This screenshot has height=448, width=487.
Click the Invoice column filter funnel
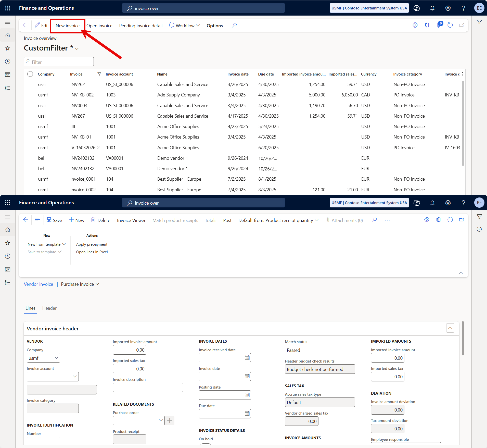click(99, 74)
